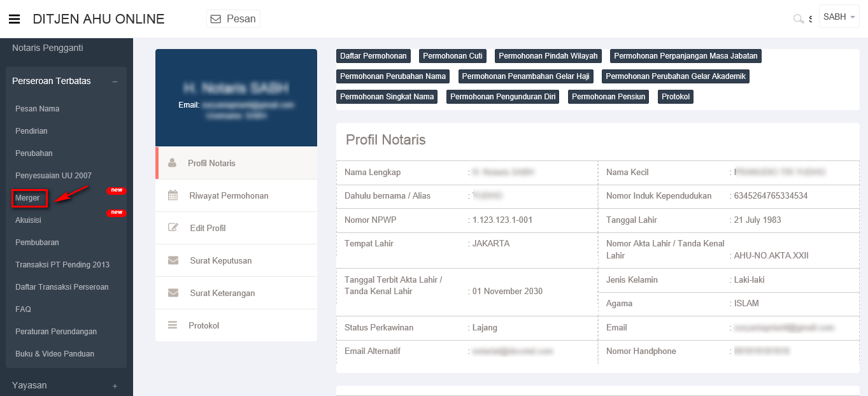The width and height of the screenshot is (868, 396).
Task: Open the SABH user dropdown
Action: pyautogui.click(x=839, y=17)
